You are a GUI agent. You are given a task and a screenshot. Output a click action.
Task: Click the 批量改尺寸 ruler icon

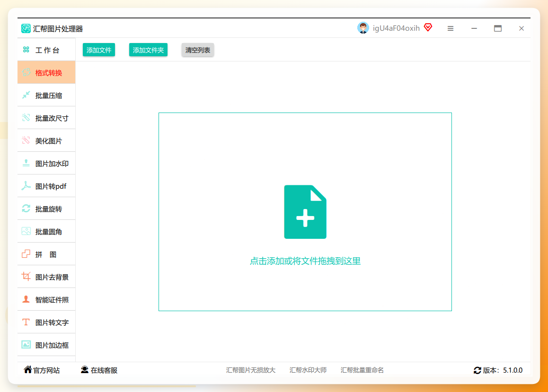[x=26, y=118]
